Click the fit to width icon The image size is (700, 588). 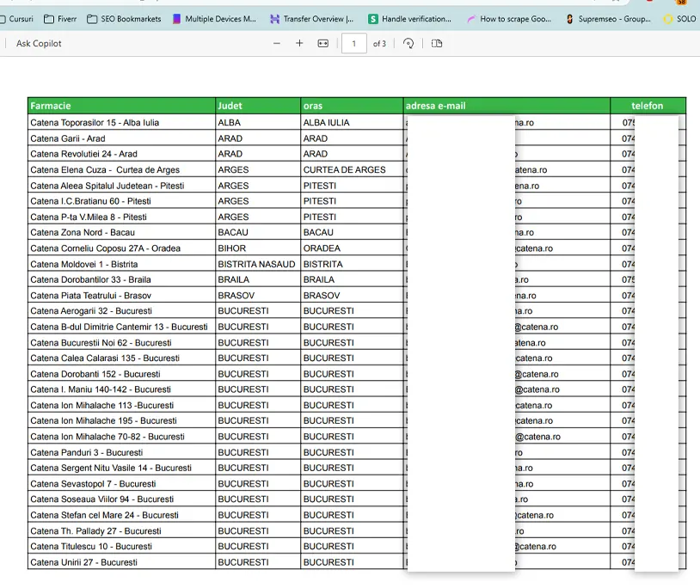pyautogui.click(x=323, y=43)
